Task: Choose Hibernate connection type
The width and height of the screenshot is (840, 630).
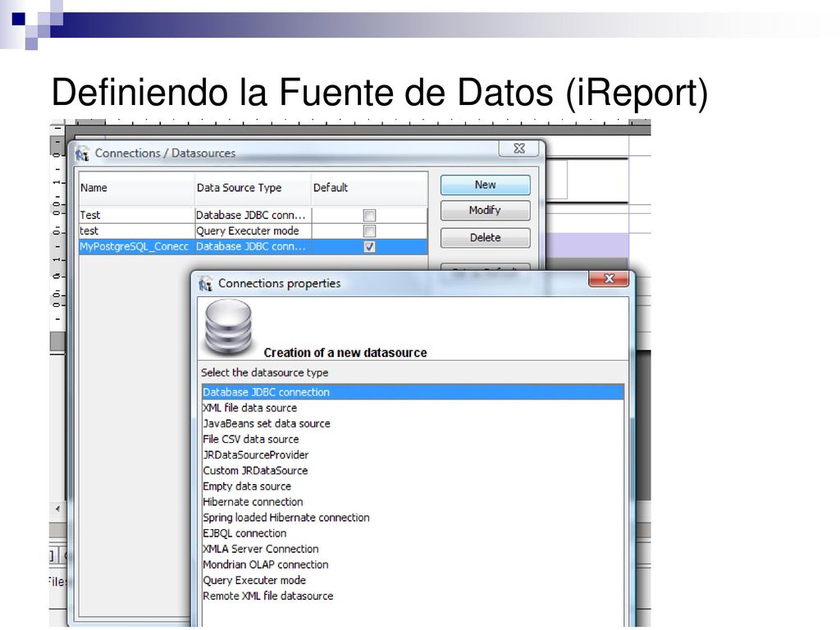Action: point(413,502)
